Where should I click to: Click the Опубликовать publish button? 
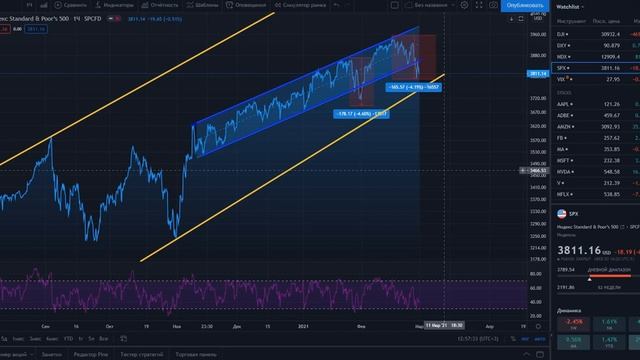(x=525, y=6)
